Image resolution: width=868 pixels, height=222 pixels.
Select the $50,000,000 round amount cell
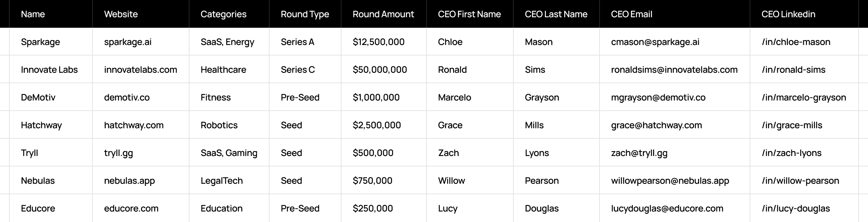coord(384,69)
